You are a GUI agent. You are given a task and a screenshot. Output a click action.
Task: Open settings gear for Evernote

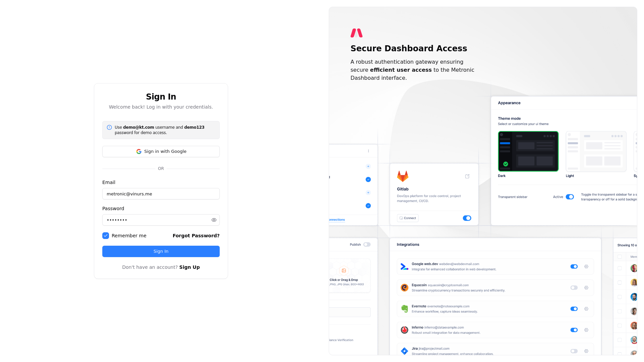(586, 309)
